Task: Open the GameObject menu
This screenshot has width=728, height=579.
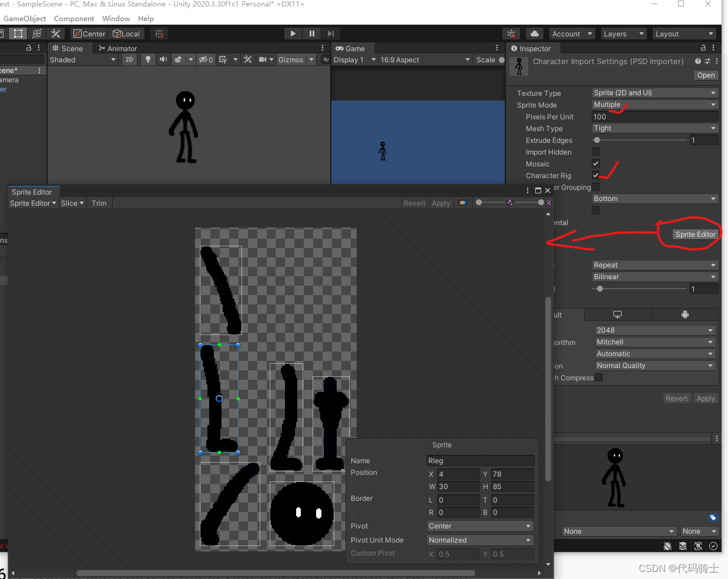Action: pyautogui.click(x=25, y=18)
